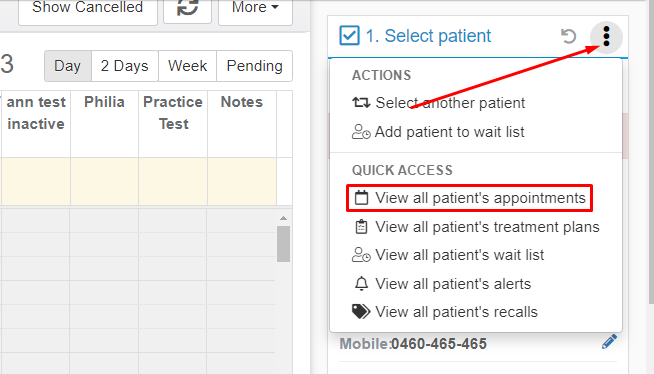Open View all patient's wait list
The width and height of the screenshot is (654, 374).
coord(448,255)
